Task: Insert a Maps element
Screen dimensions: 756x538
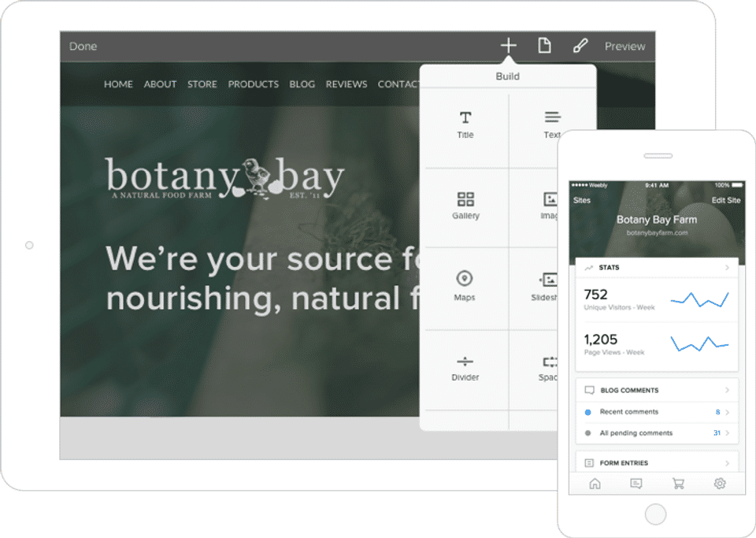Action: 465,286
